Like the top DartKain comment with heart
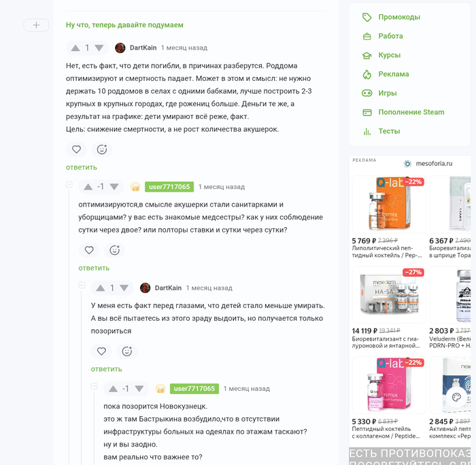Image resolution: width=476 pixels, height=465 pixels. pyautogui.click(x=76, y=150)
